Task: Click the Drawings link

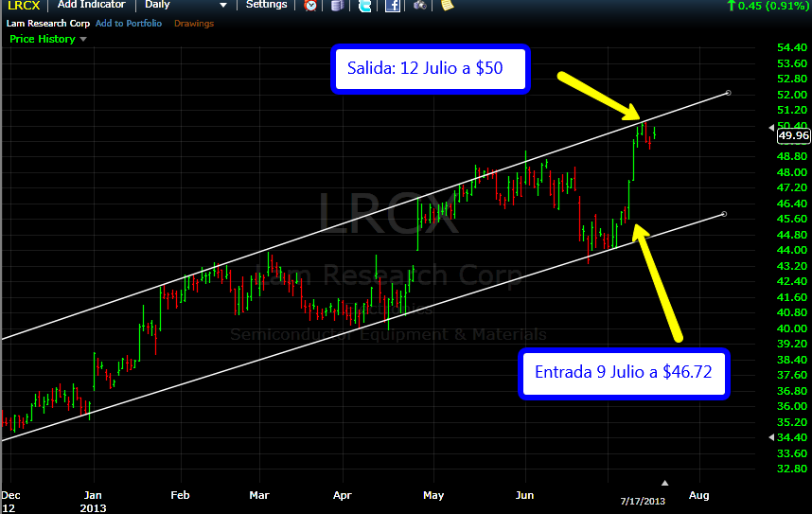Action: 194,24
